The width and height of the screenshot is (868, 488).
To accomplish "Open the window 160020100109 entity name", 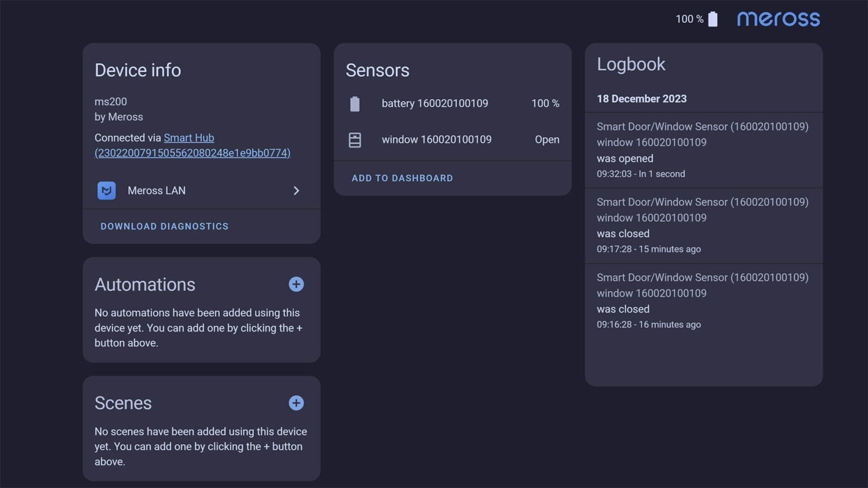I will 436,140.
